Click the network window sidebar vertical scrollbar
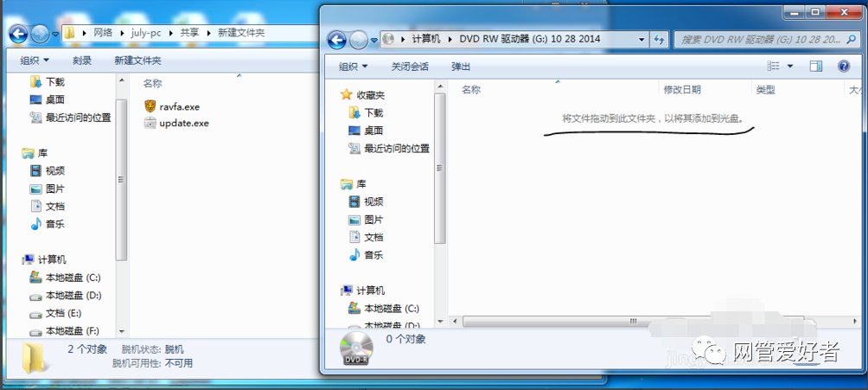The height and width of the screenshot is (390, 868). (121, 180)
